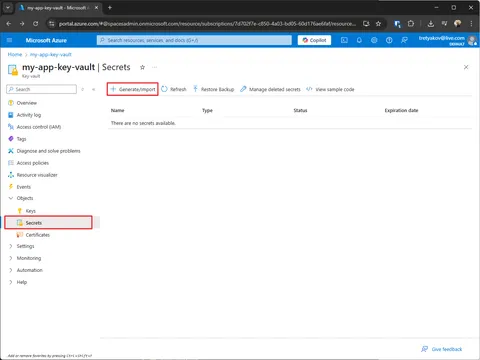The height and width of the screenshot is (360, 480).
Task: Open Access policies
Action: [28, 163]
